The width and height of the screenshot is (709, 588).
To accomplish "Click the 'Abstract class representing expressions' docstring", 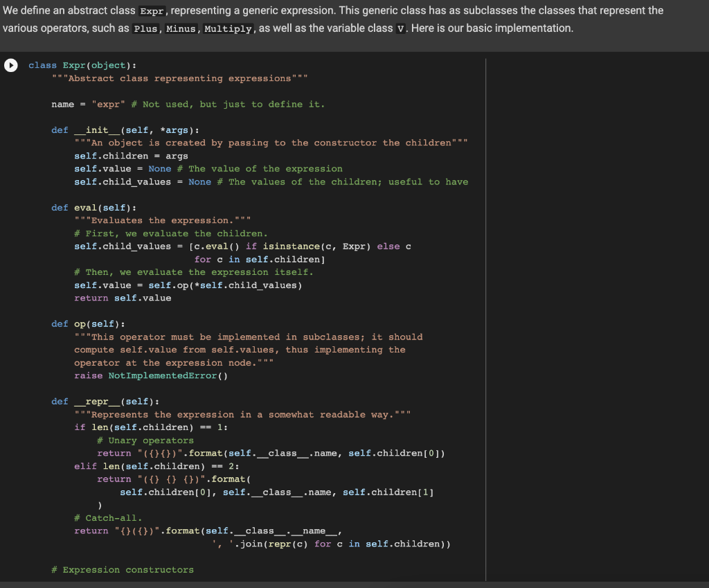I will [x=179, y=79].
